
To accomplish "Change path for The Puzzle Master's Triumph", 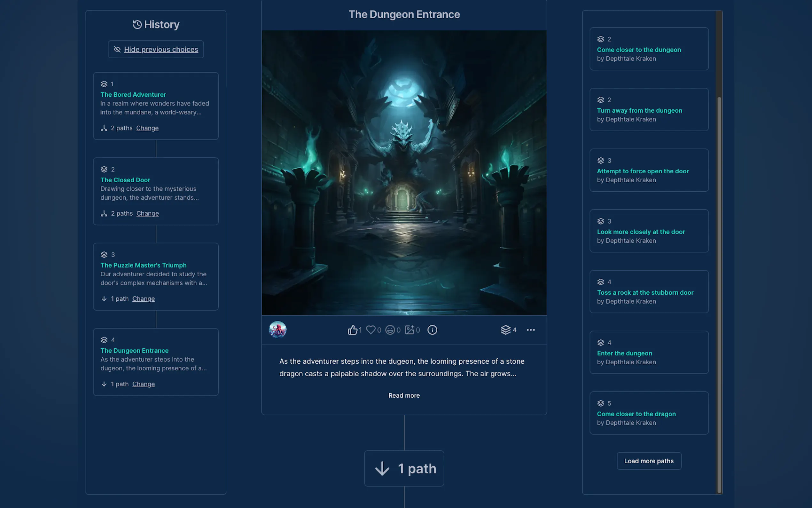I will coord(143,299).
